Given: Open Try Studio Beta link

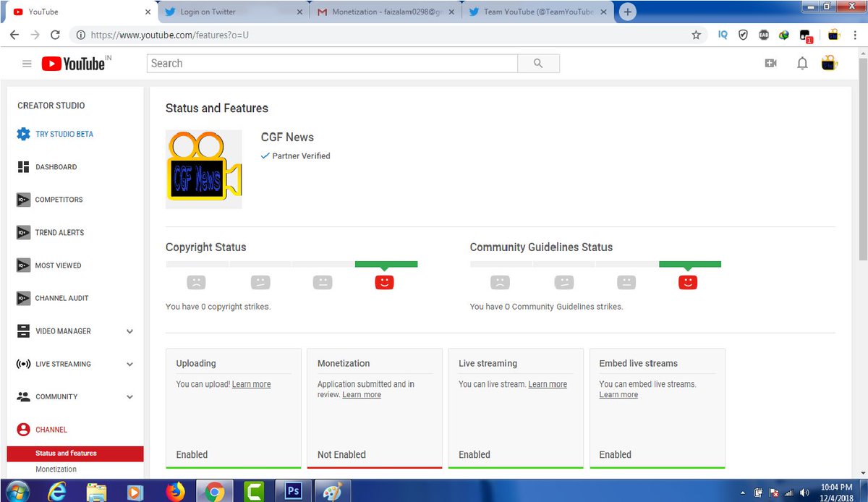Looking at the screenshot, I should pyautogui.click(x=64, y=134).
